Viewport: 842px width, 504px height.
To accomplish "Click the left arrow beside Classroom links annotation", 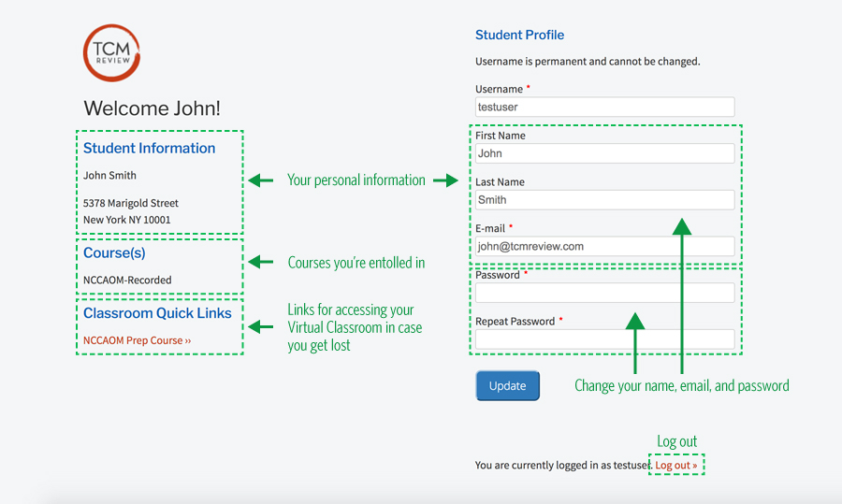I will 261,326.
